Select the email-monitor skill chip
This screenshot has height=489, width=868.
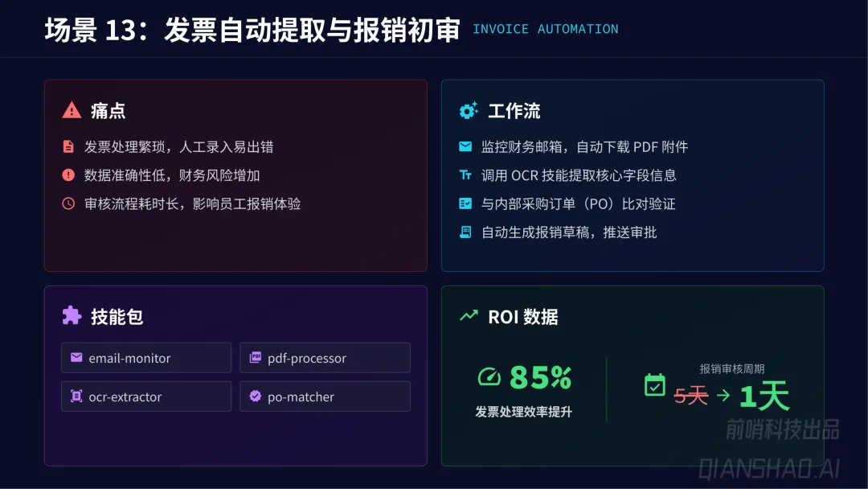[145, 358]
